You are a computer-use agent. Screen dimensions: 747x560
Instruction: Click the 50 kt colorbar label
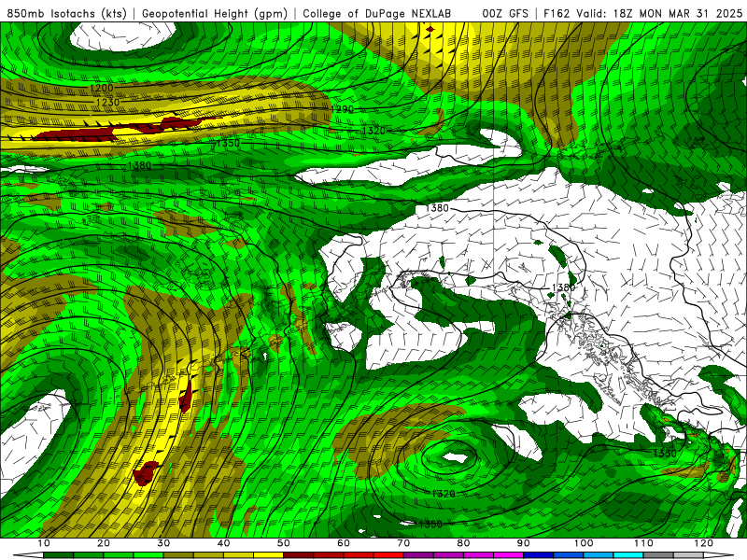pos(284,543)
